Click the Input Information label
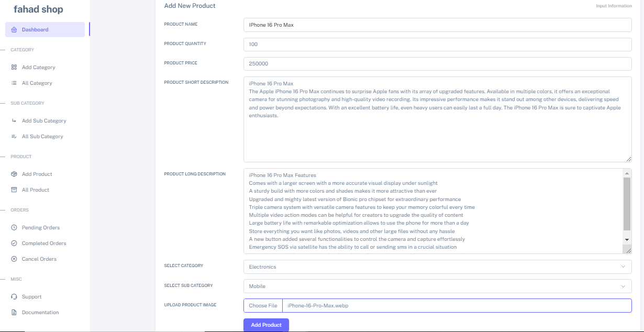Image resolution: width=644 pixels, height=332 pixels. coord(614,6)
